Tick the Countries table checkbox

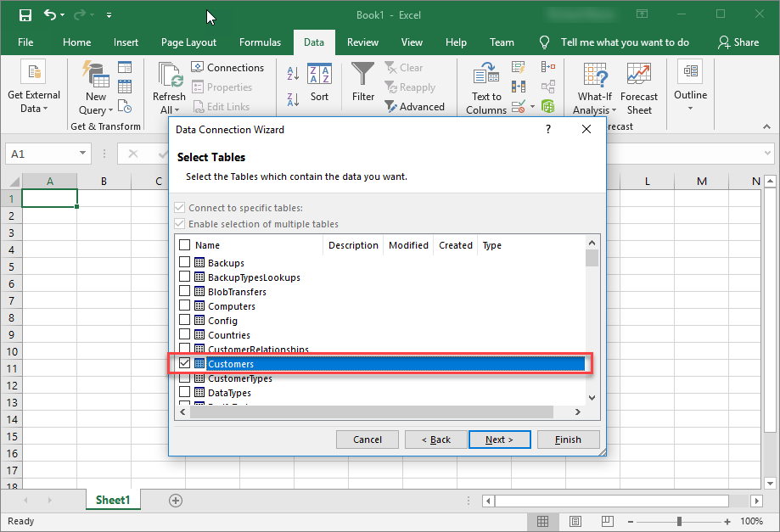tap(185, 335)
